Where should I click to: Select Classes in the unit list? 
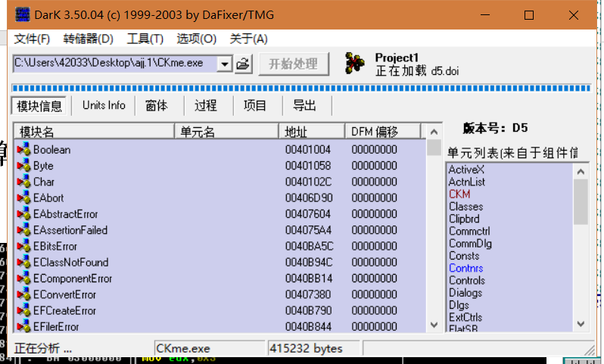pyautogui.click(x=465, y=207)
